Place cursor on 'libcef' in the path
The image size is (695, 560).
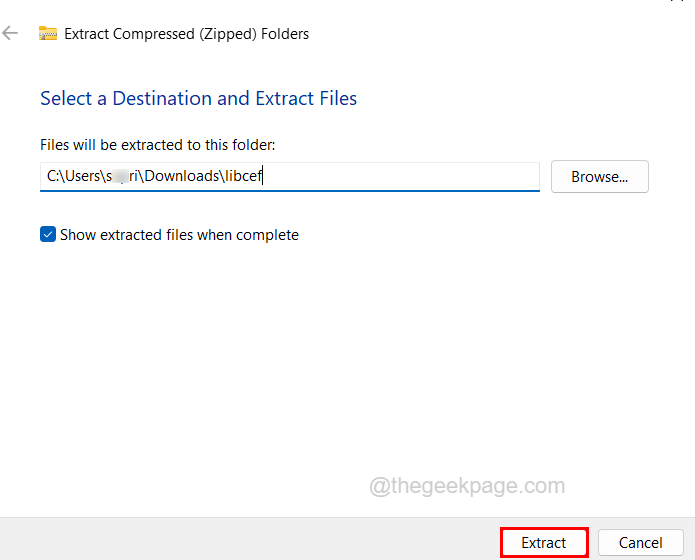point(242,177)
